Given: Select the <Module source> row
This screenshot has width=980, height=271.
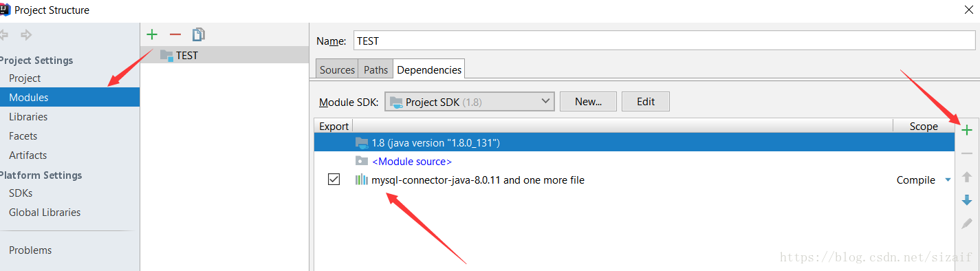Looking at the screenshot, I should pyautogui.click(x=634, y=161).
